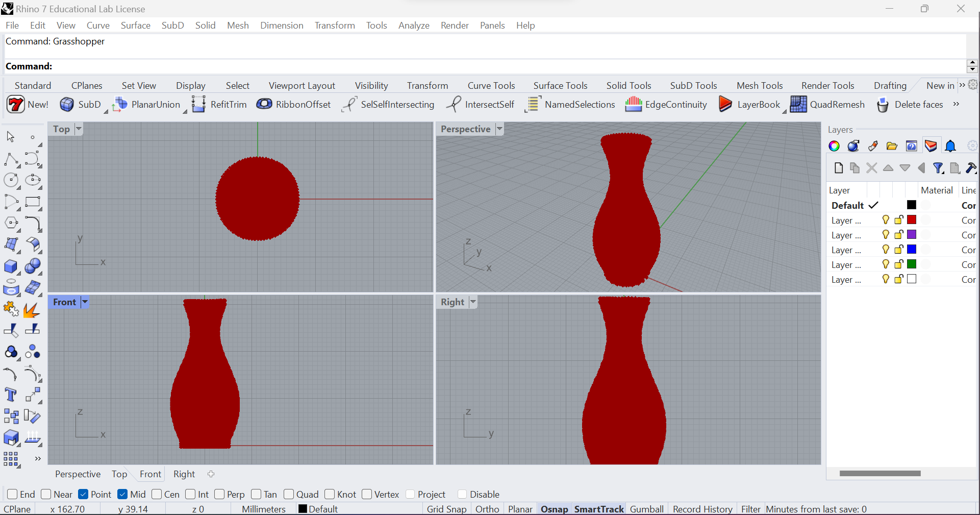Switch to the SubD Tools tab
Viewport: 980px width, 515px height.
click(x=694, y=85)
